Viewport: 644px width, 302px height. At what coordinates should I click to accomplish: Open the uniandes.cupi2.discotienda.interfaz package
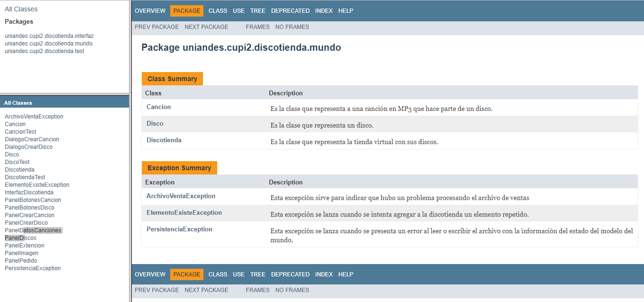[49, 36]
